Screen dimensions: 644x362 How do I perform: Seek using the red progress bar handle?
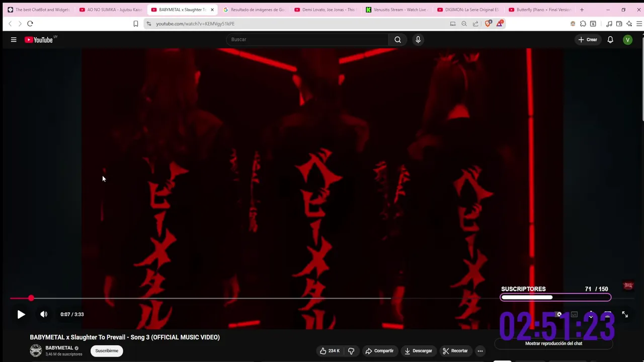pyautogui.click(x=31, y=298)
